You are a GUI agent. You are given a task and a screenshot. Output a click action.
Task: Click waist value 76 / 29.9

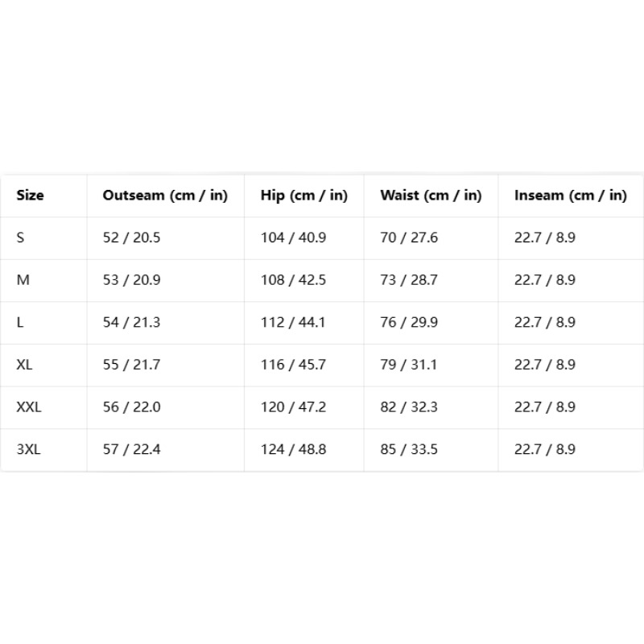pyautogui.click(x=409, y=322)
